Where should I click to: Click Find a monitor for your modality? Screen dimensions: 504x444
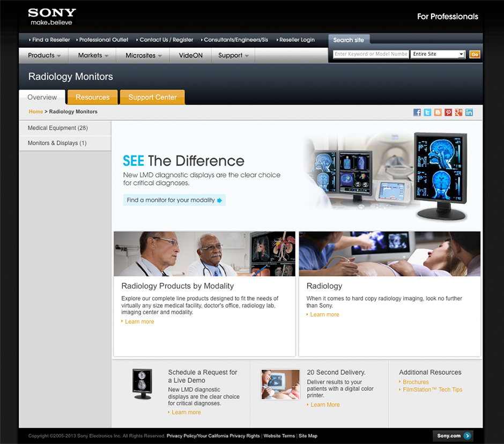[x=174, y=200]
